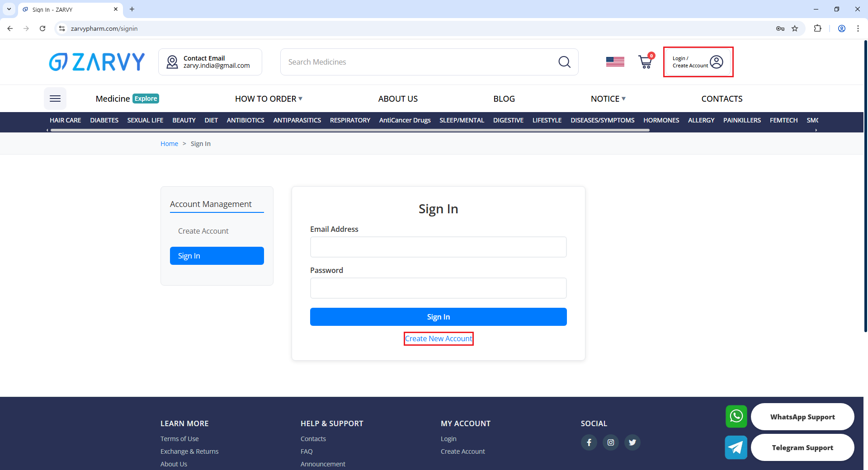Click the ZARVY logo

coord(97,62)
